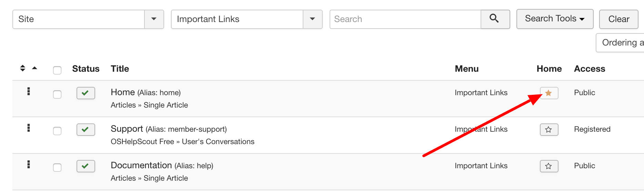
Task: Tick the checkbox for Documentation menu item
Action: click(57, 168)
